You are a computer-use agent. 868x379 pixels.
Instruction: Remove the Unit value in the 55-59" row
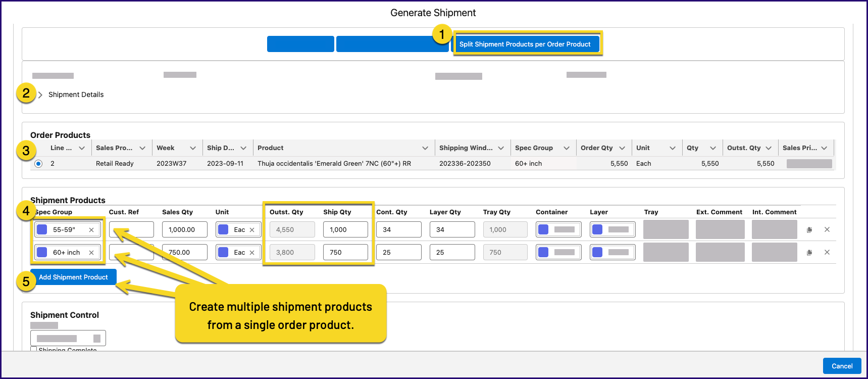click(252, 230)
